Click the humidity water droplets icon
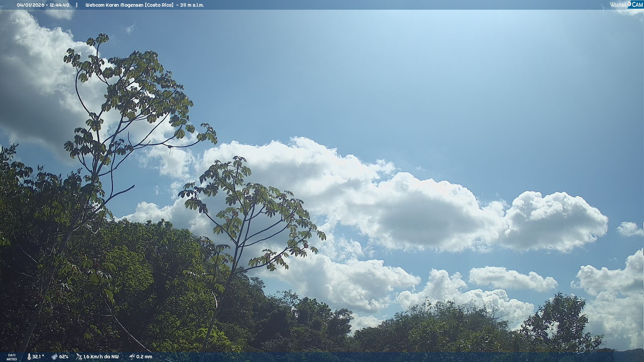 point(54,357)
